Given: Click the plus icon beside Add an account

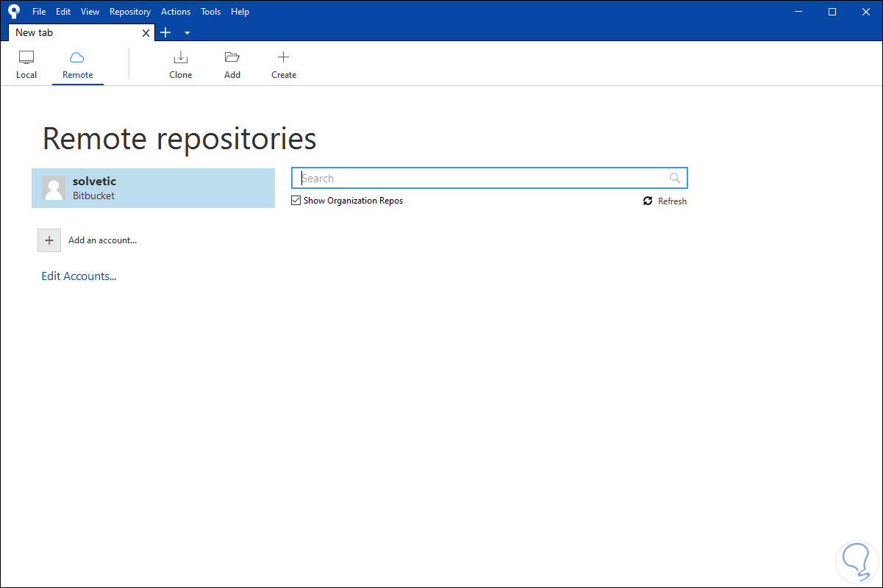Looking at the screenshot, I should point(49,240).
